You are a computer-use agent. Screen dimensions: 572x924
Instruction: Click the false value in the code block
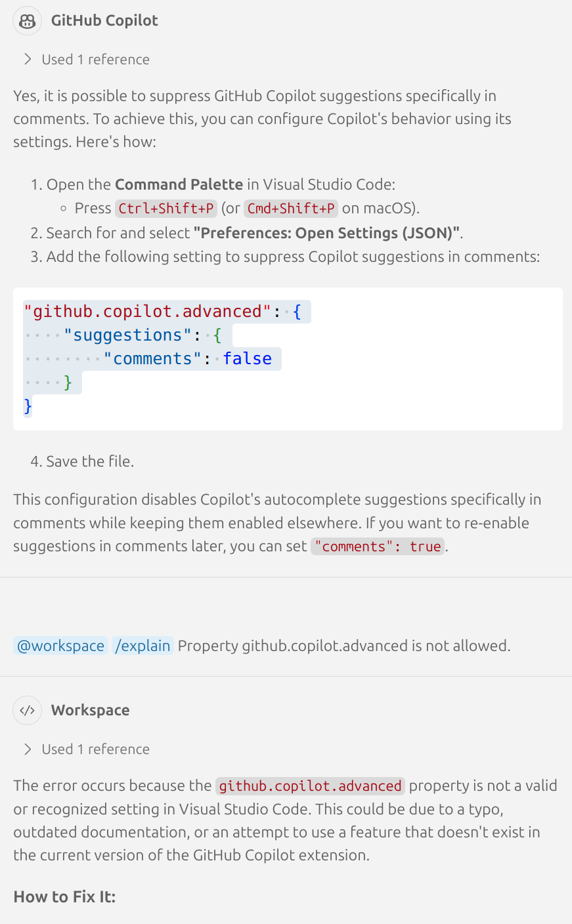pos(247,359)
